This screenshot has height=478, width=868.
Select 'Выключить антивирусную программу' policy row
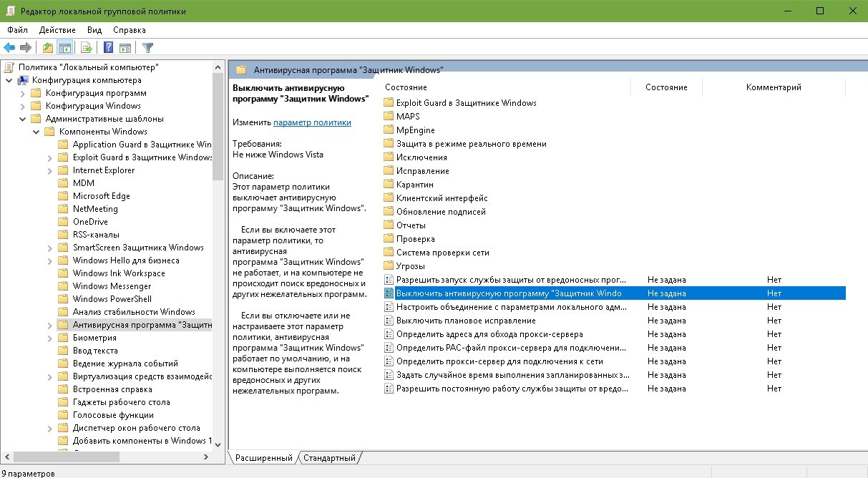[x=614, y=293]
